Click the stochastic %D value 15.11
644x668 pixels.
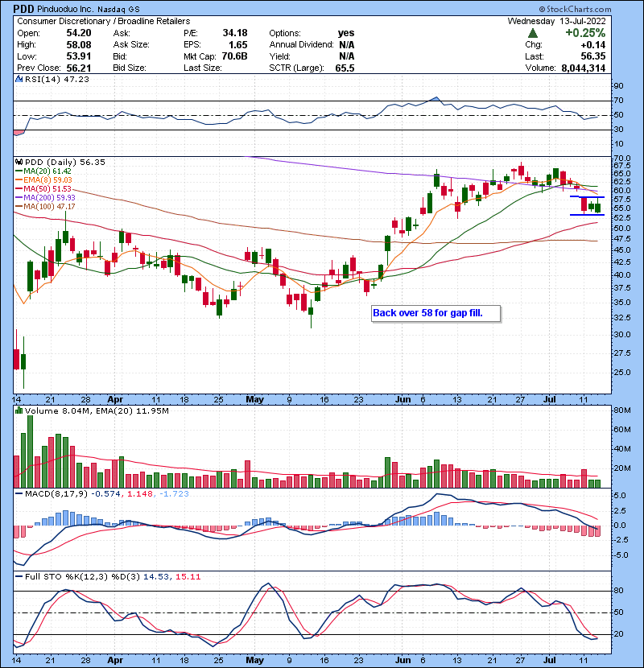point(188,577)
